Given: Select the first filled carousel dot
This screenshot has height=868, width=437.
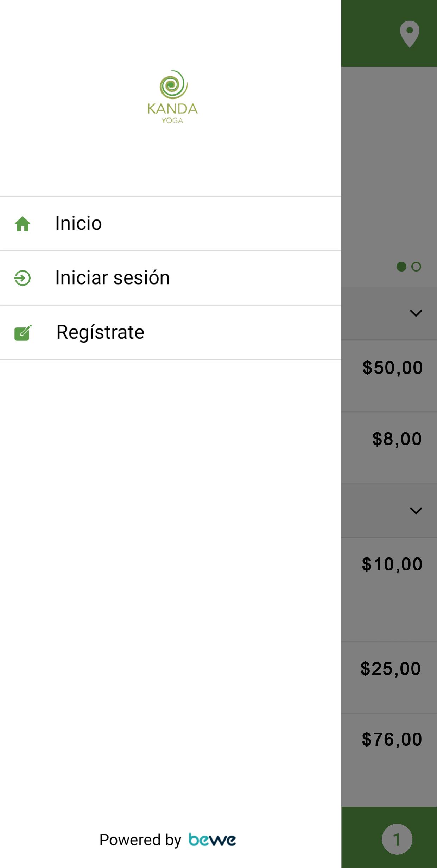Looking at the screenshot, I should [x=401, y=267].
